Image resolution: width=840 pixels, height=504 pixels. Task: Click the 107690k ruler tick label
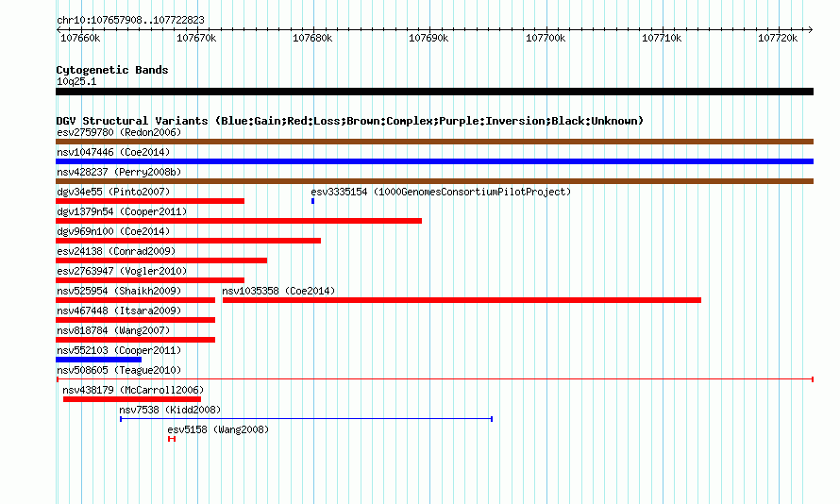[428, 38]
